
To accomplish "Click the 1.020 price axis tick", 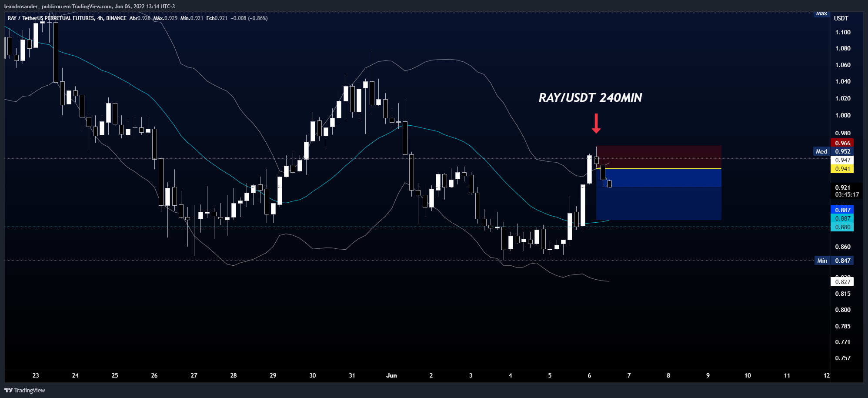I will [x=843, y=98].
